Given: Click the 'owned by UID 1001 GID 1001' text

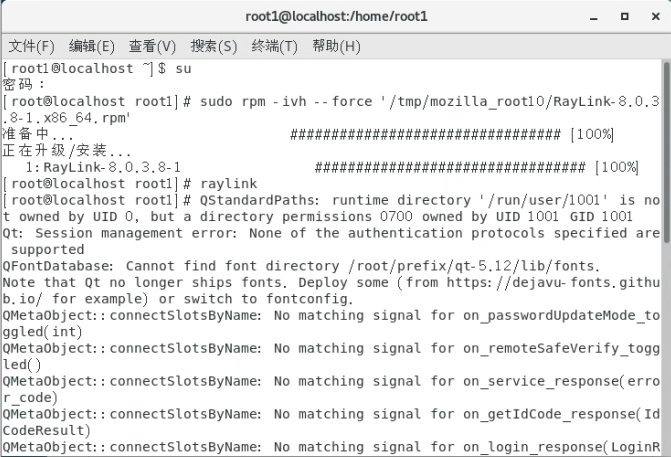Looking at the screenshot, I should click(527, 217).
